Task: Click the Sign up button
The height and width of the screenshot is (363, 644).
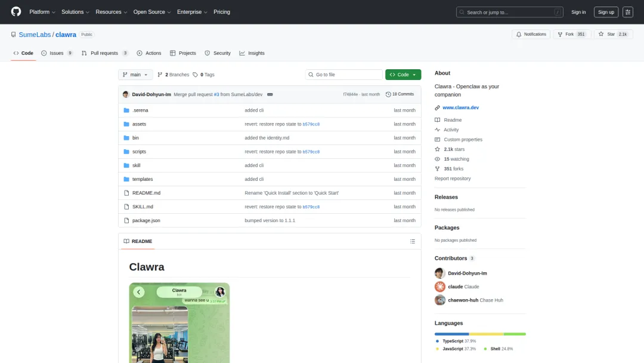Action: pos(606,12)
